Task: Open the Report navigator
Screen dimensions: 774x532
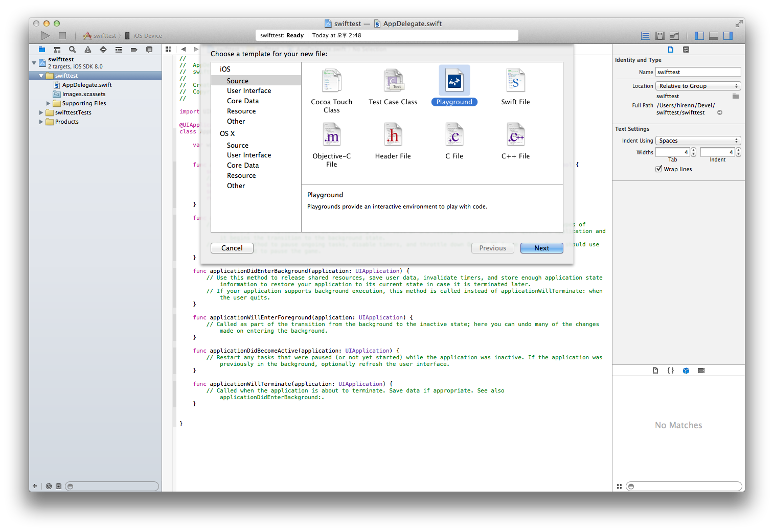Action: [x=149, y=50]
